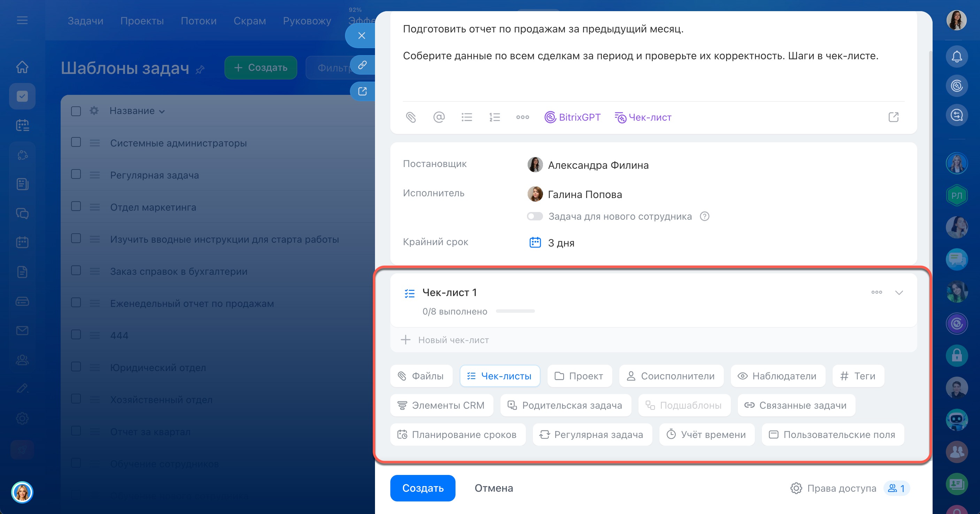Screen dimensions: 980x514
Task: Click the Home icon in left sidebar
Action: [x=22, y=67]
